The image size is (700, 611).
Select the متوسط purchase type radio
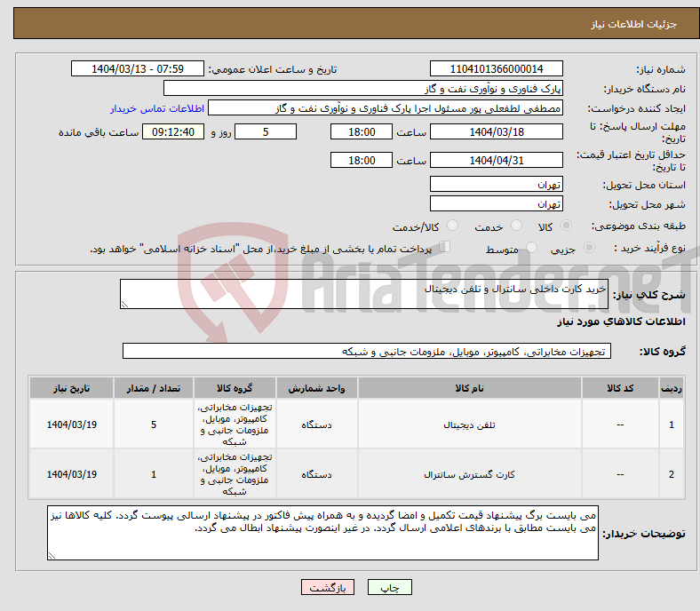[x=531, y=248]
